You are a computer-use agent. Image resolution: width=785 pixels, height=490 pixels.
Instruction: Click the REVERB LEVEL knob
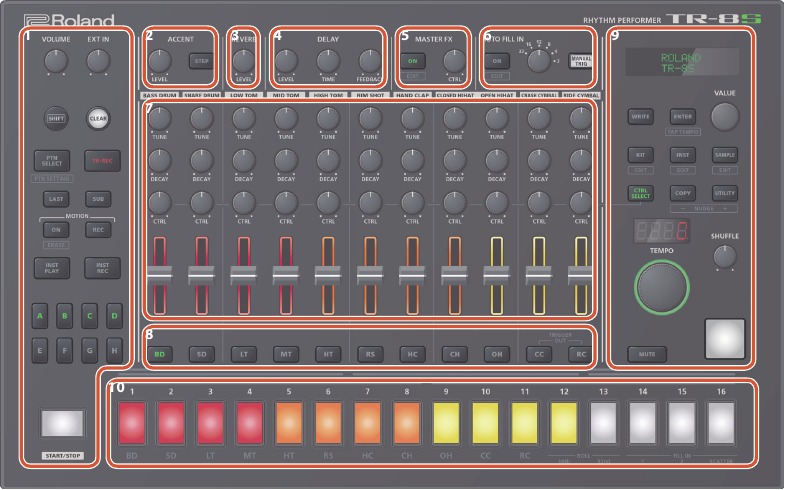click(244, 61)
